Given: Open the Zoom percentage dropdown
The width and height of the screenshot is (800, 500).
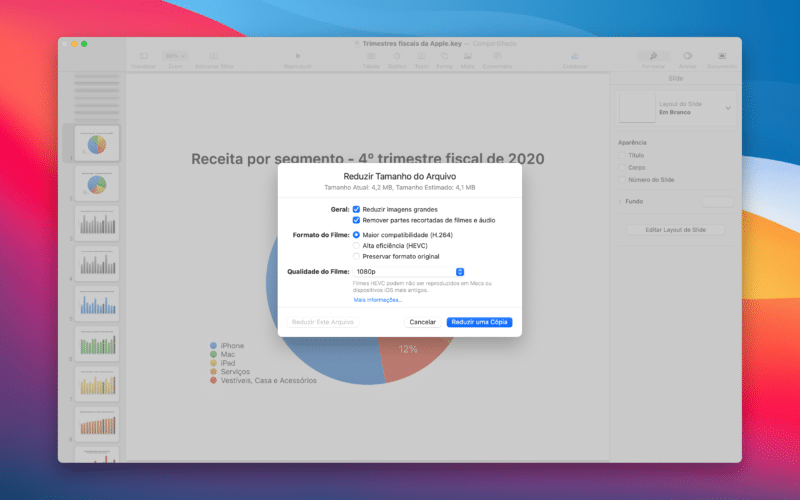Looking at the screenshot, I should [176, 56].
